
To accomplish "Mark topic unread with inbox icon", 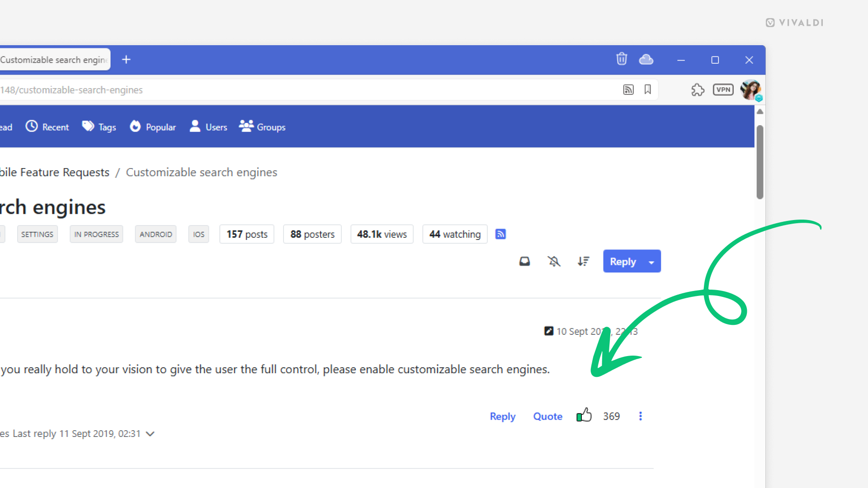I will point(524,261).
